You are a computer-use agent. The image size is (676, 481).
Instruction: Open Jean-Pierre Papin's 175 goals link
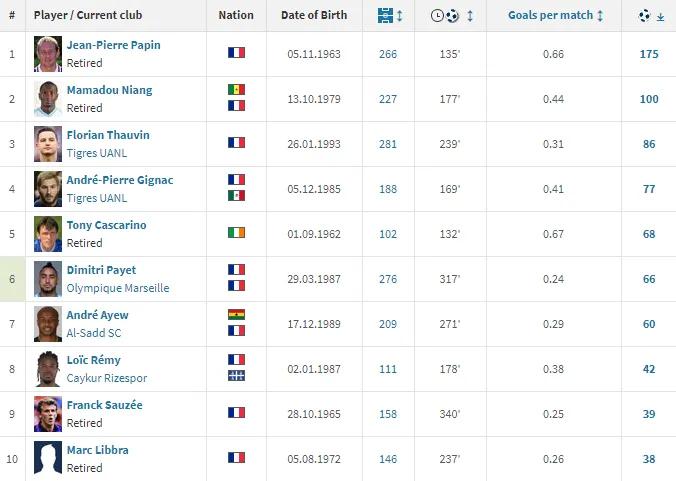(x=649, y=53)
